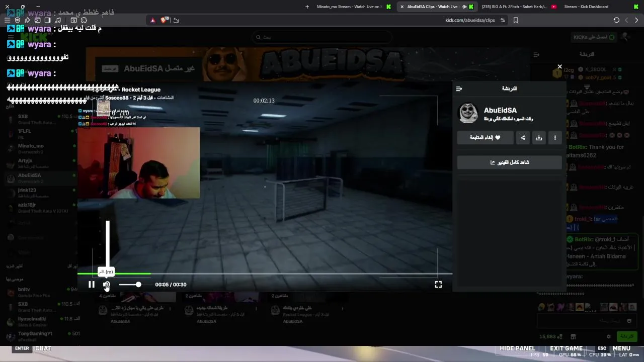
Task: Click the undo arrow icon in toolbar
Action: 176,20
